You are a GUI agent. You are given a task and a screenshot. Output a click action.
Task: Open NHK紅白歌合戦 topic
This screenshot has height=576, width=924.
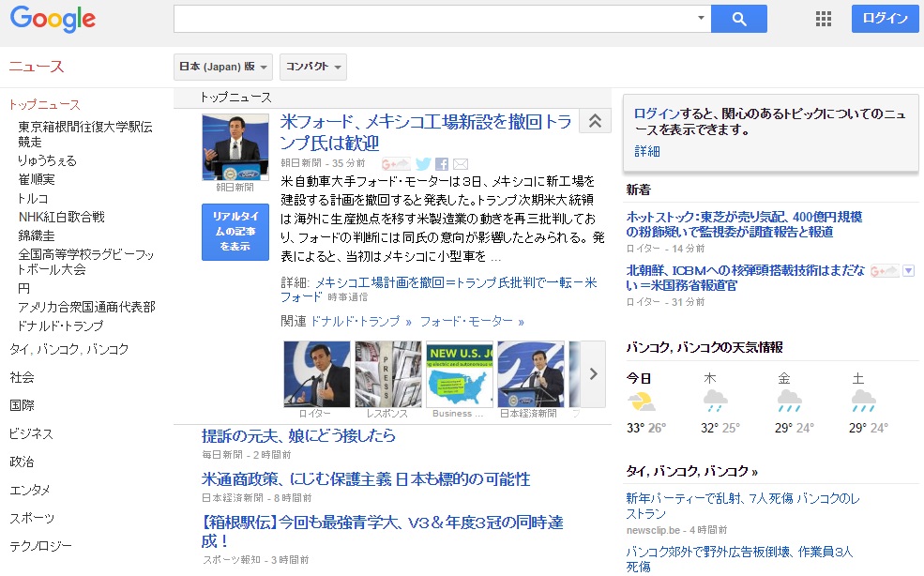61,217
